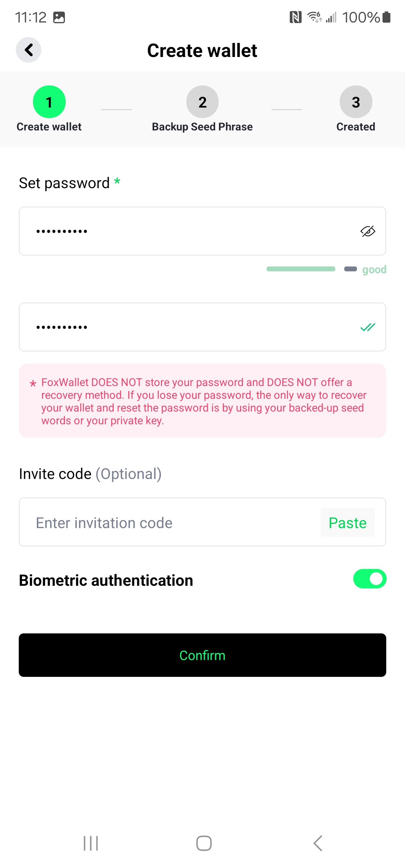Select step 2 Backup Seed Phrase
405x868 pixels.
(202, 102)
